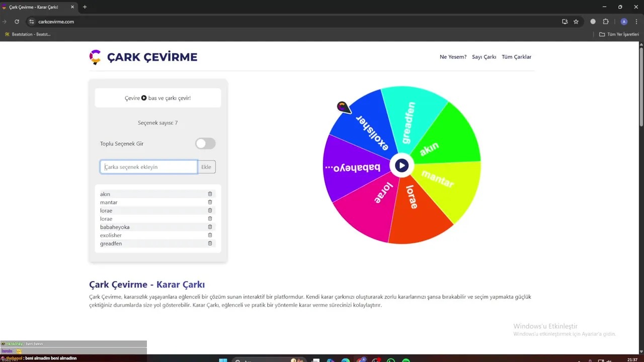Select akın in the options list
The width and height of the screenshot is (644, 362).
(105, 194)
